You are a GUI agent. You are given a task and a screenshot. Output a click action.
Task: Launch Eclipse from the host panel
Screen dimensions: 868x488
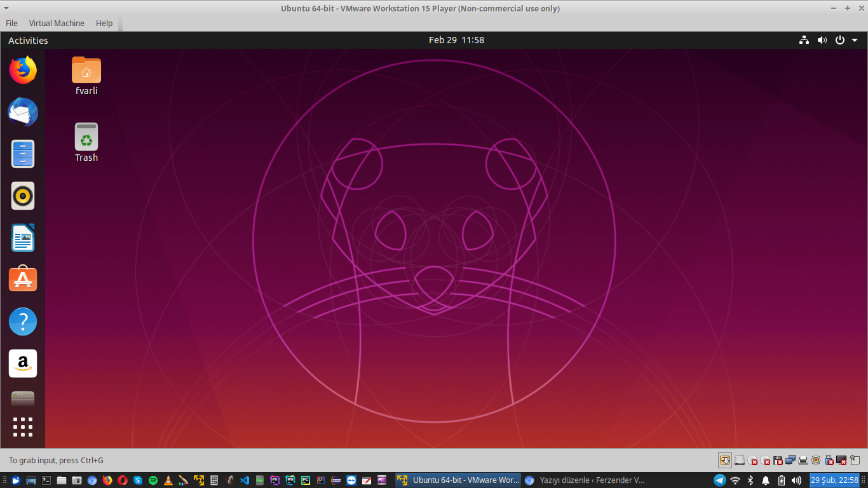pos(336,480)
